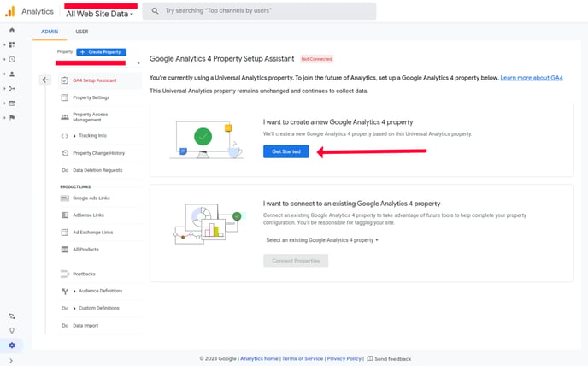
Task: Open Acquisition arrows icon in sidebar
Action: click(x=12, y=89)
